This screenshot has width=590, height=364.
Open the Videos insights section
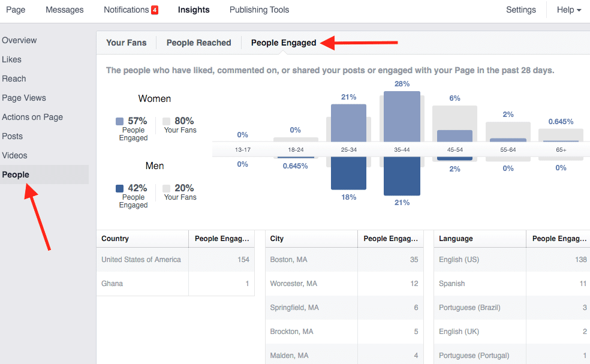click(x=14, y=155)
